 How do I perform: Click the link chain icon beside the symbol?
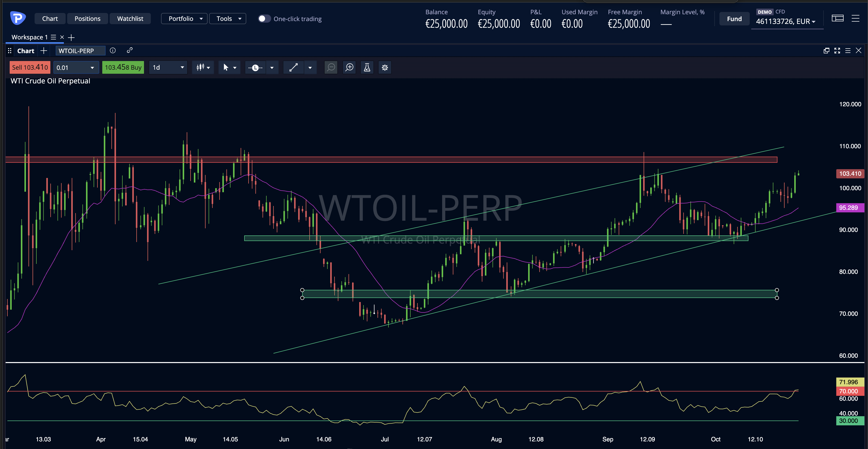[x=130, y=50]
